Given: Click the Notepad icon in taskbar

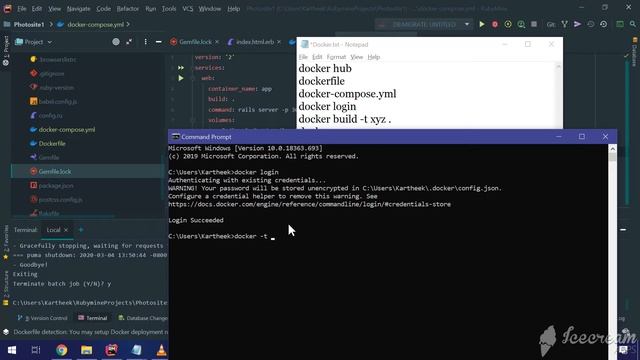Looking at the screenshot, I should pyautogui.click(x=136, y=350).
